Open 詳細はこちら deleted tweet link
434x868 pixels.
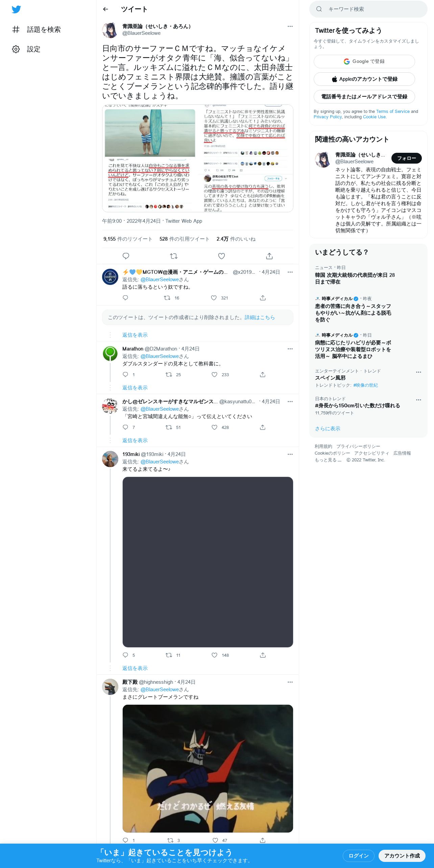click(x=260, y=317)
